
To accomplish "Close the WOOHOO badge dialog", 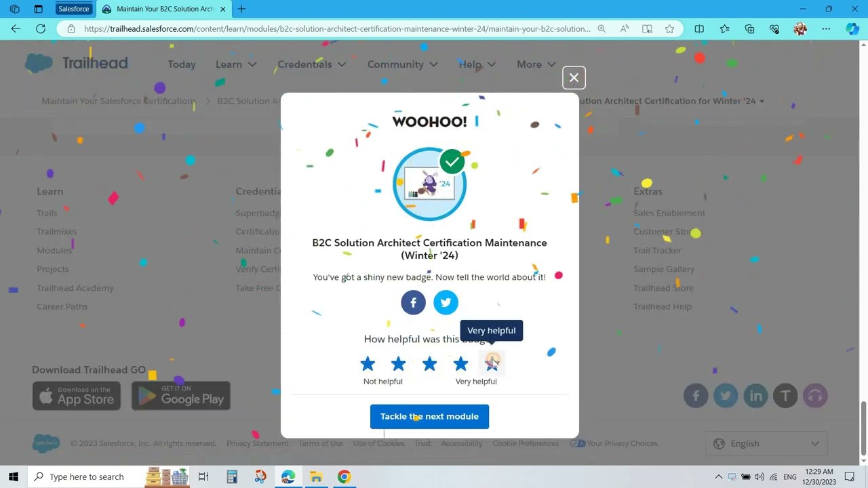I will click(574, 78).
